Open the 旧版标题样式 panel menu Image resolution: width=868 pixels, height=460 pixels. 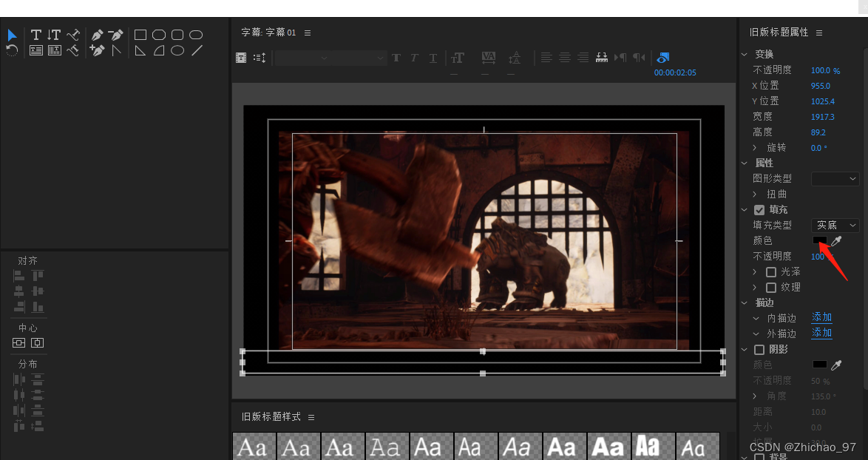311,417
